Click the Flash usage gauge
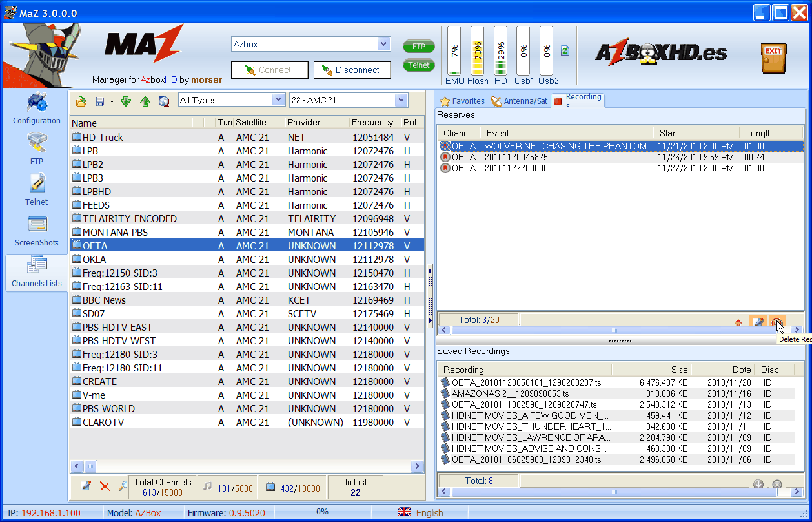The width and height of the screenshot is (812, 522). [478, 51]
